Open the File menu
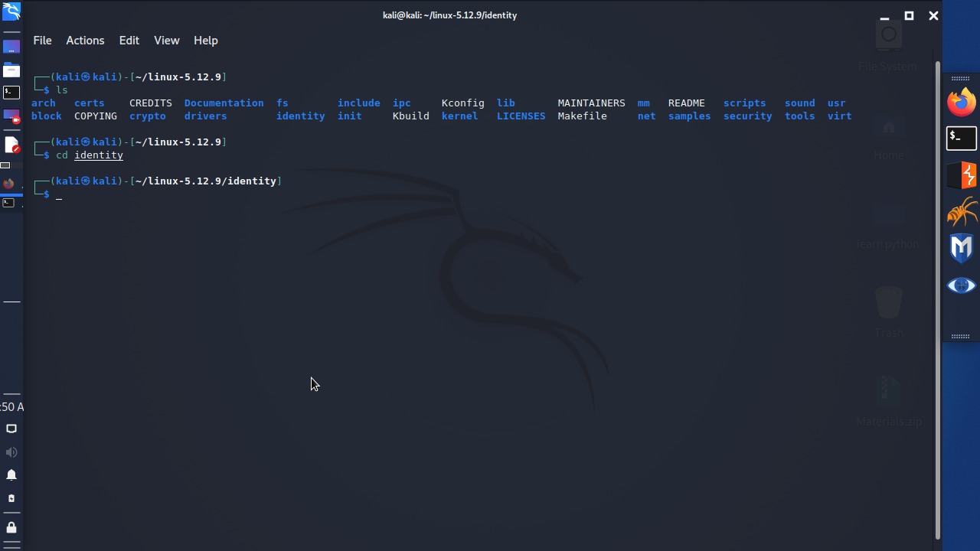This screenshot has width=980, height=551. (x=42, y=41)
